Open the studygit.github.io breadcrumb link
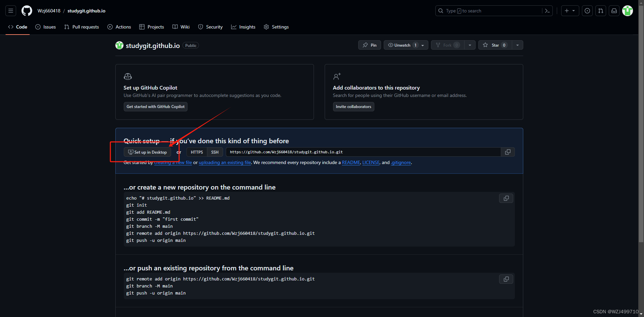The image size is (644, 317). coord(87,11)
